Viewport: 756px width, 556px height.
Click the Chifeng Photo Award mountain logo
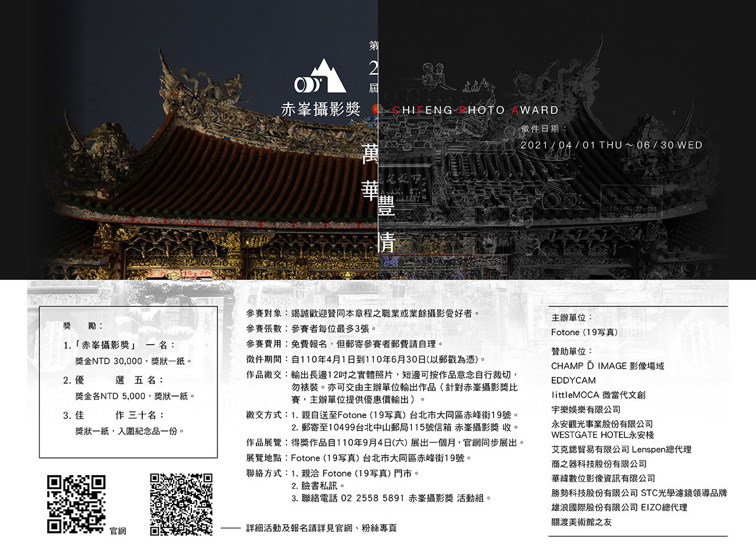(x=321, y=76)
